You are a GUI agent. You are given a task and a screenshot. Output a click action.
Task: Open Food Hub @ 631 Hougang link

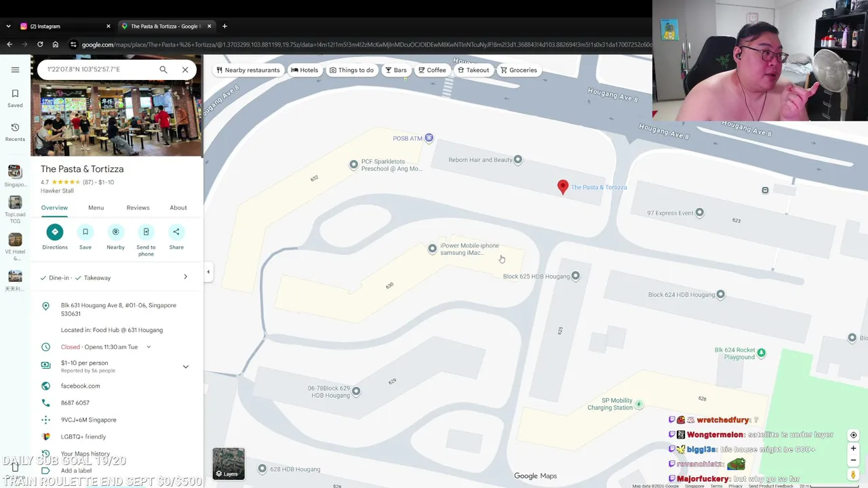112,330
